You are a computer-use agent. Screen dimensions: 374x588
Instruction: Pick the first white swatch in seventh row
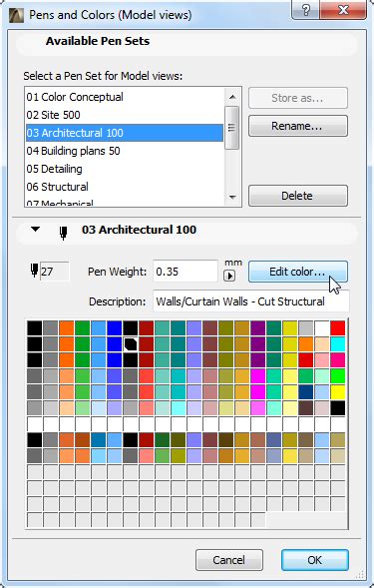coord(35,424)
